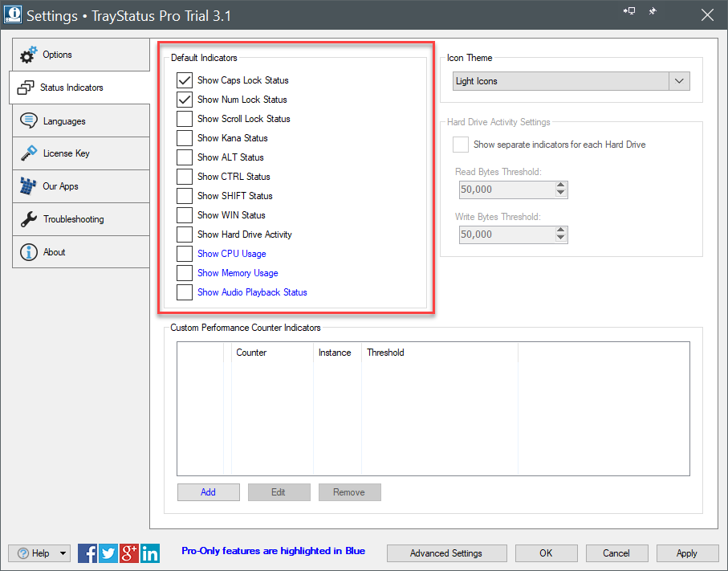Expand the Icon Theme dropdown

[679, 81]
